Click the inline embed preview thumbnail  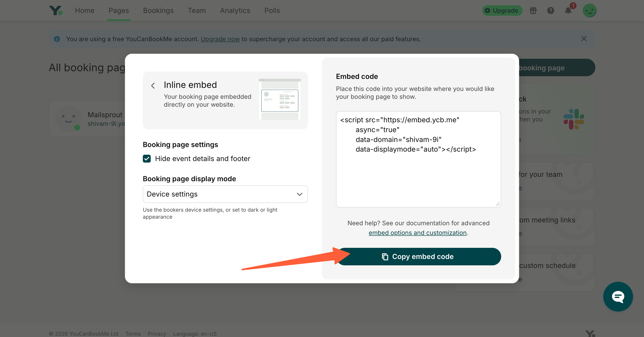coord(280,99)
